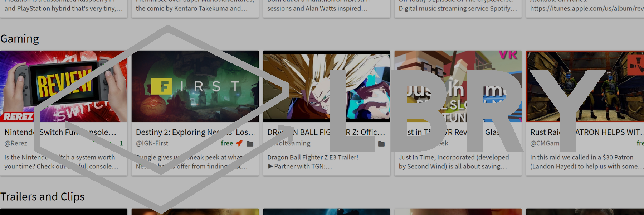Screen dimensions: 644x215
Task: Click the free price label on Destiny 2
Action: 227,143
